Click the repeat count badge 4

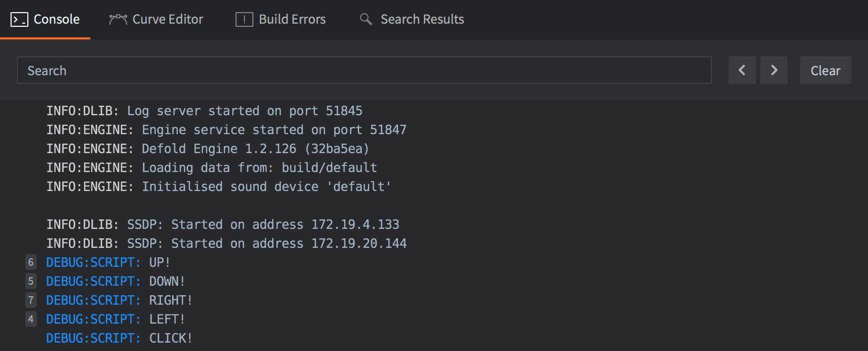[x=31, y=319]
